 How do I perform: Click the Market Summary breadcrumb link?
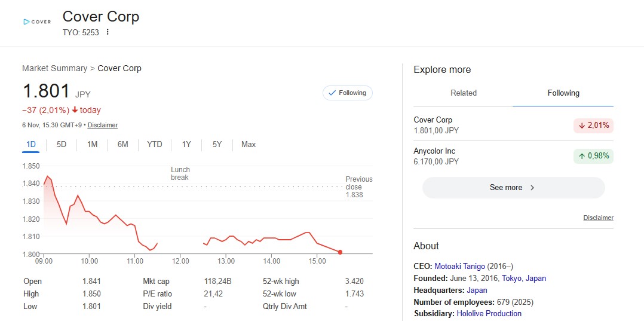pos(54,68)
